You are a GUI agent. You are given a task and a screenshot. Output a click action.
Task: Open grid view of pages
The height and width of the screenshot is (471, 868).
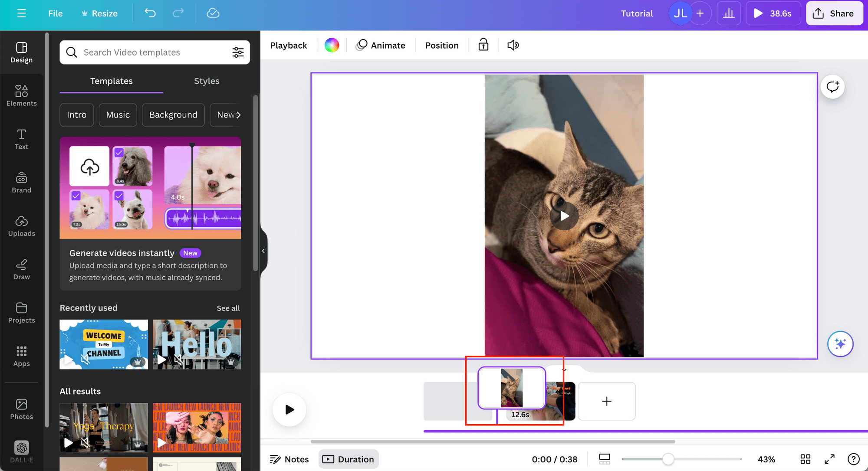click(x=806, y=459)
